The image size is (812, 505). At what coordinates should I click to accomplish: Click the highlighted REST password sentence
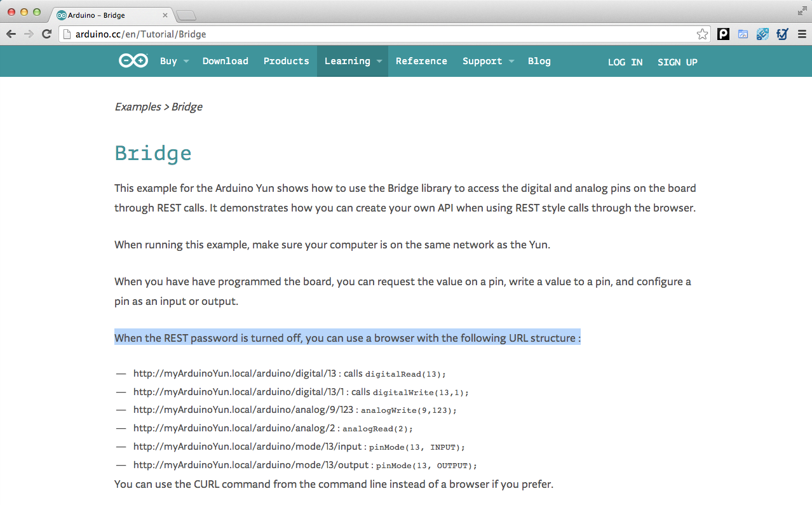tap(348, 338)
